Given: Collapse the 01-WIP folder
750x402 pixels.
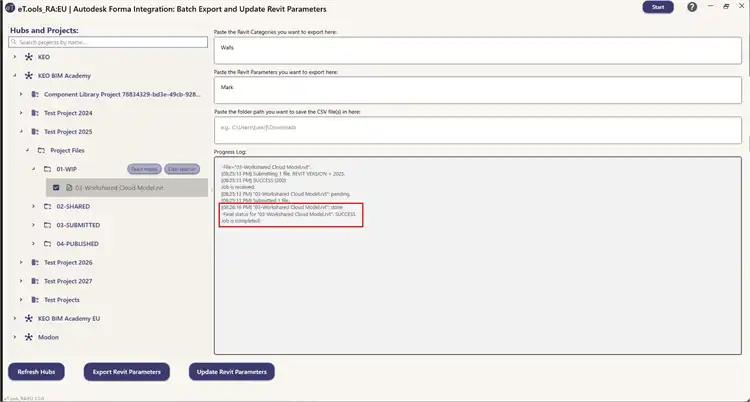Looking at the screenshot, I should [x=33, y=169].
